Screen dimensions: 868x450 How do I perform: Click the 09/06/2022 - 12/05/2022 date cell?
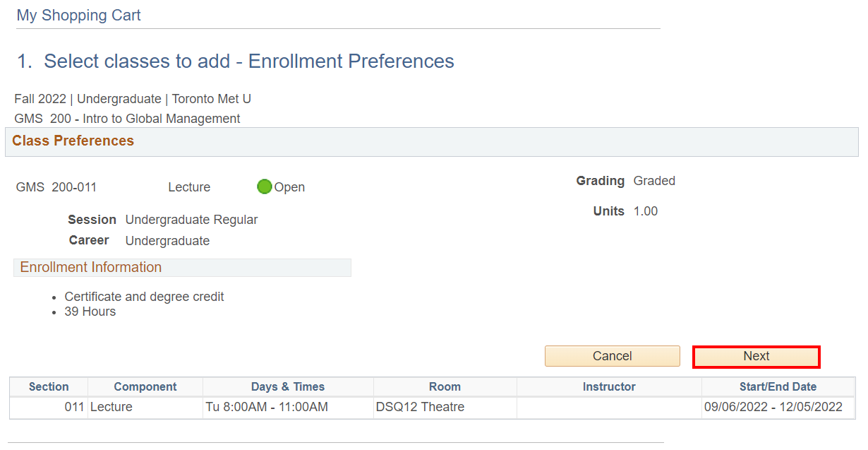(x=773, y=408)
